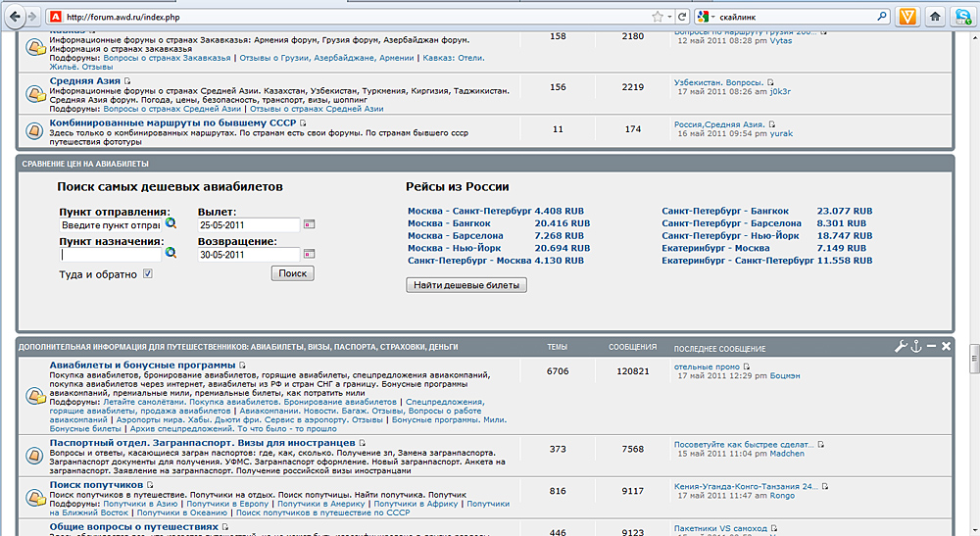Click the wrench icon in the section header
The width and height of the screenshot is (980, 536).
(902, 347)
